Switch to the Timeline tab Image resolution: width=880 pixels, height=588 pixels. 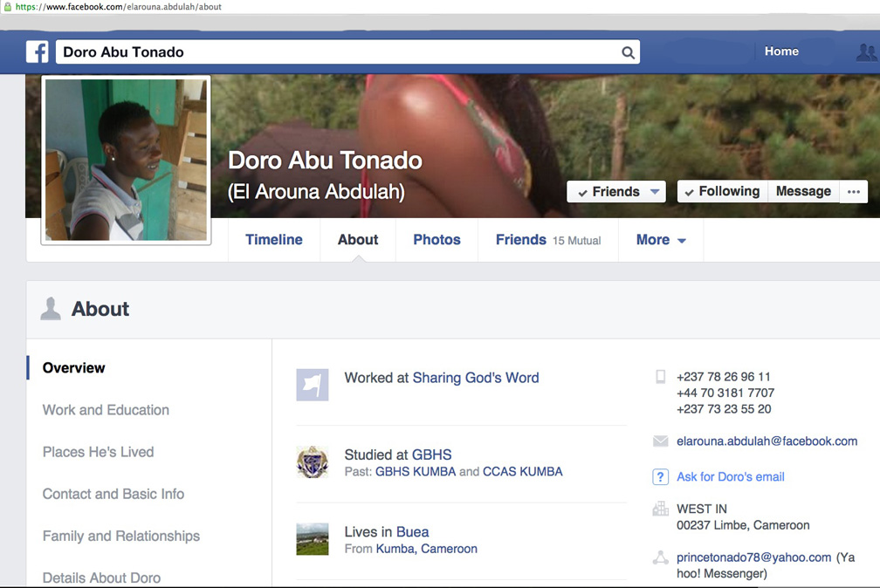(x=274, y=240)
